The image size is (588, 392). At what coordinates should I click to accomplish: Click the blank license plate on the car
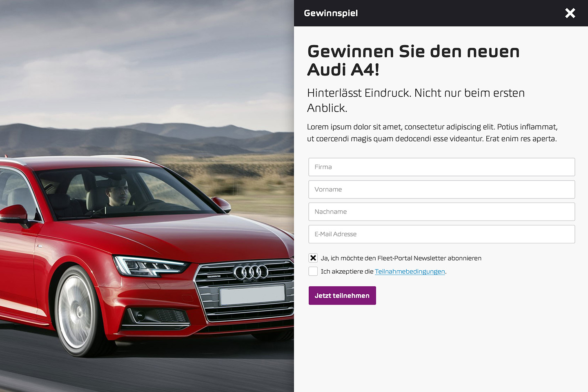coord(252,295)
